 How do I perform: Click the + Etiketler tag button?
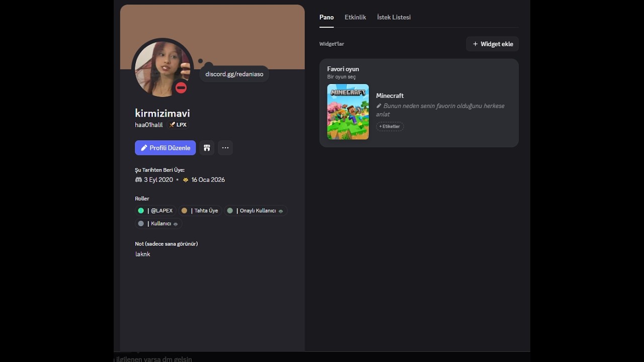coord(390,127)
